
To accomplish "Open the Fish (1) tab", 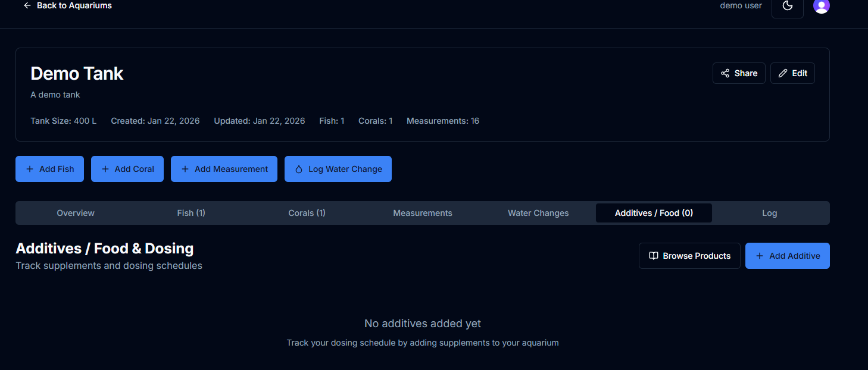I will pos(191,213).
